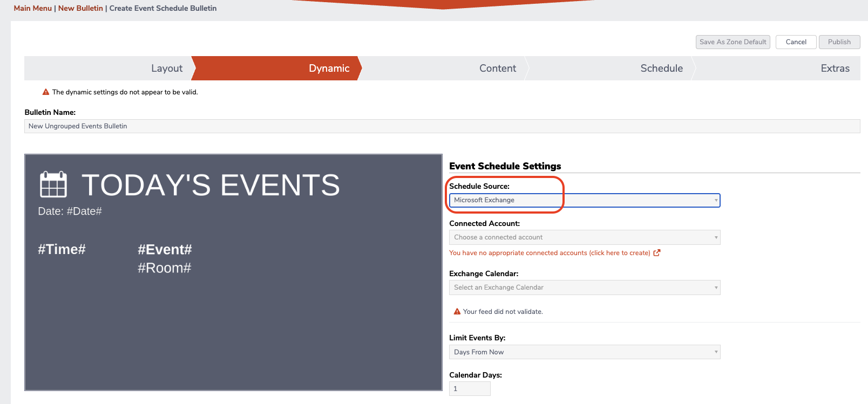Open the Limit Events By dropdown

585,352
